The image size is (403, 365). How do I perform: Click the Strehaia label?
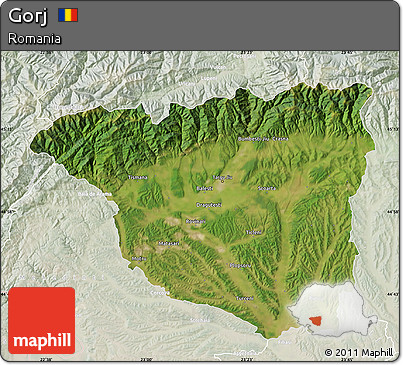(x=200, y=320)
